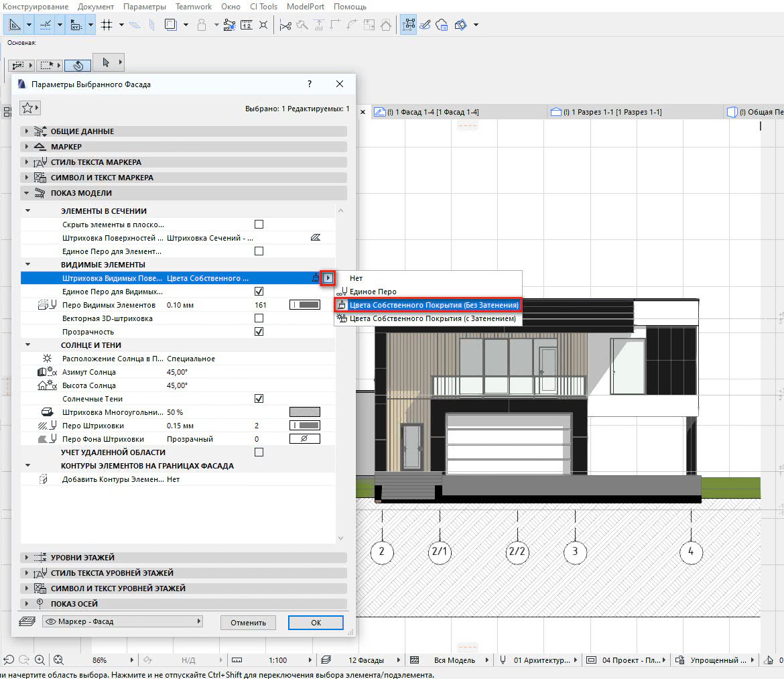Click the Отменить button
This screenshot has height=679, width=784.
click(x=248, y=623)
